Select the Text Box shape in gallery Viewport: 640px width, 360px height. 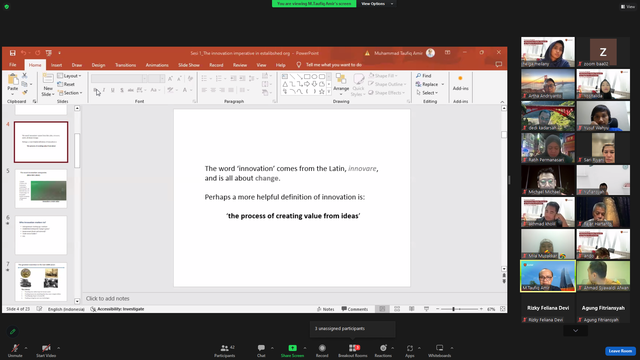pos(285,76)
